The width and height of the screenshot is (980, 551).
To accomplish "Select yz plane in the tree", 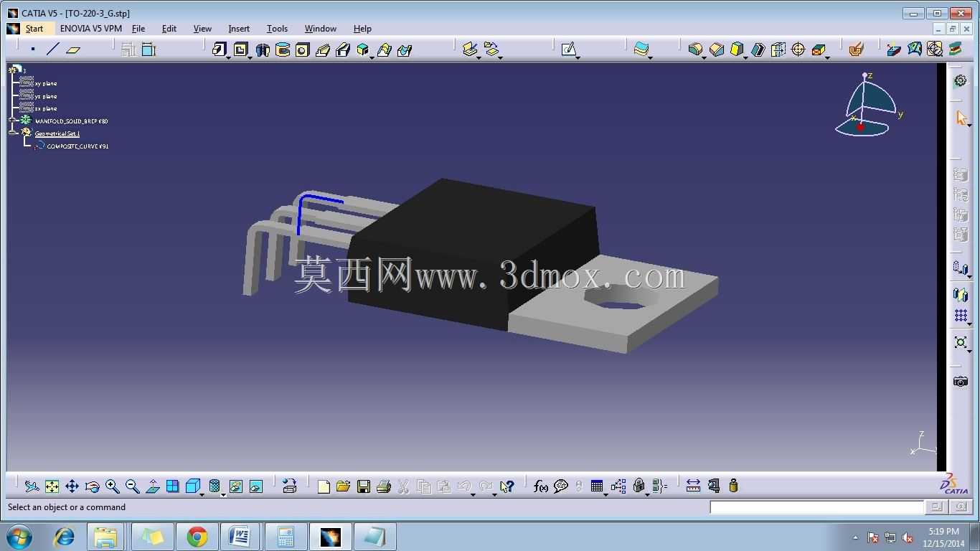I will tap(46, 96).
